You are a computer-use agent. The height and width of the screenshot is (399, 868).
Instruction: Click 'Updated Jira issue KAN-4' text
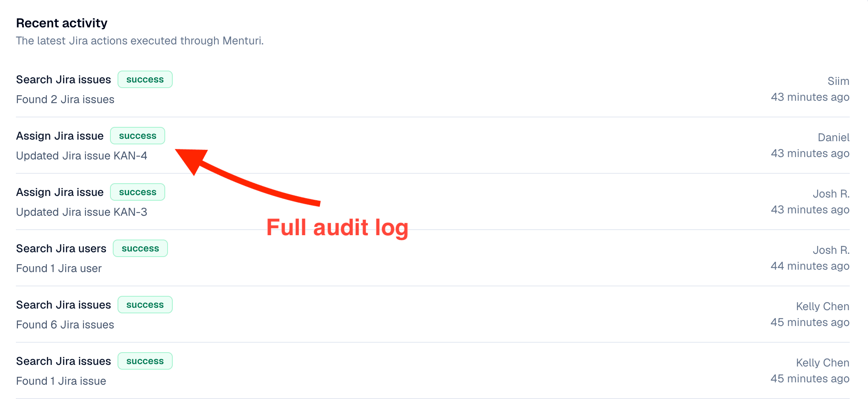point(81,155)
